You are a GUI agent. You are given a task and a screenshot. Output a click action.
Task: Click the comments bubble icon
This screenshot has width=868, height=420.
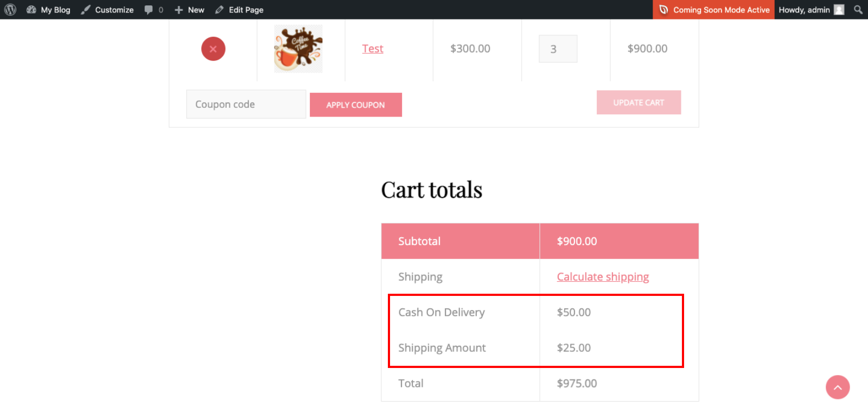click(149, 10)
